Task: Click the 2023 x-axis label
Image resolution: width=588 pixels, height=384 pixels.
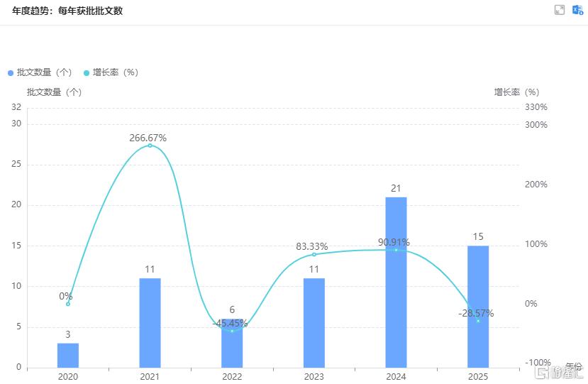Action: pos(314,376)
